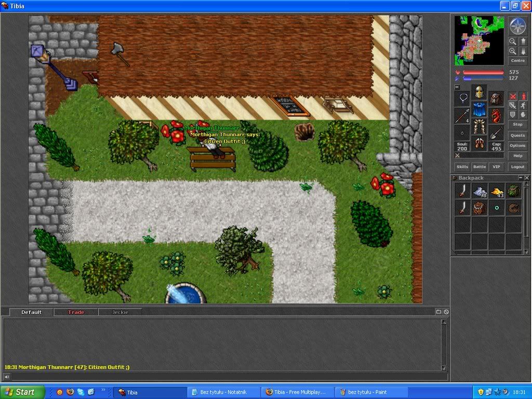Image resolution: width=532 pixels, height=399 pixels.
Task: Select the boots equipment slot
Action: click(479, 143)
